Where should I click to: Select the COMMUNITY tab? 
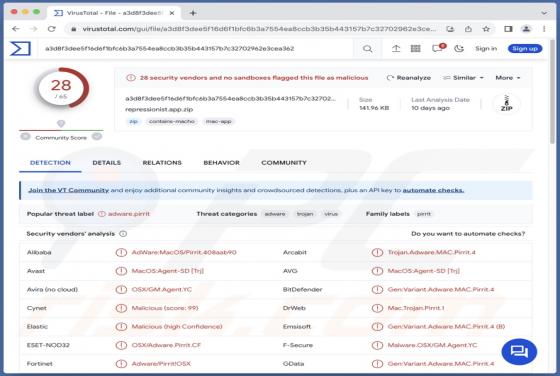(x=284, y=163)
